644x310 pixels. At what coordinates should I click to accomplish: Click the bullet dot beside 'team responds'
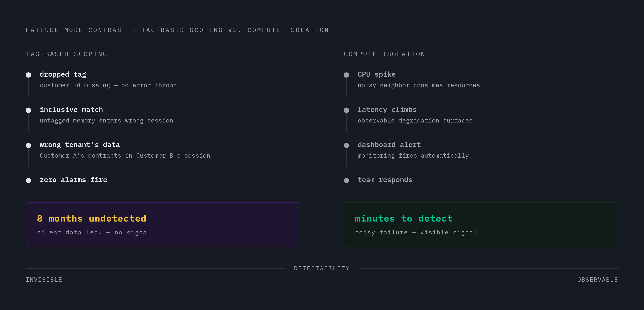pos(346,180)
